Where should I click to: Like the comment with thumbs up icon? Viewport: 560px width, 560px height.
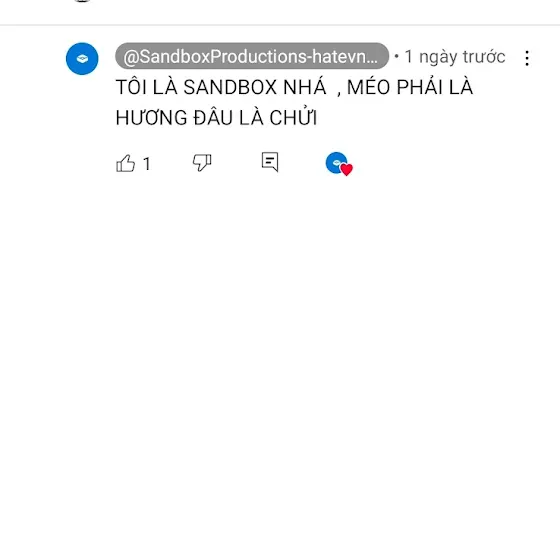coord(126,164)
